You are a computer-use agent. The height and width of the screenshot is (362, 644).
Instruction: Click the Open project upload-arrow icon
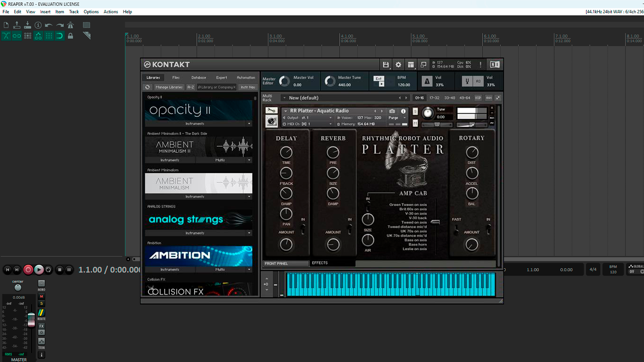pos(17,25)
